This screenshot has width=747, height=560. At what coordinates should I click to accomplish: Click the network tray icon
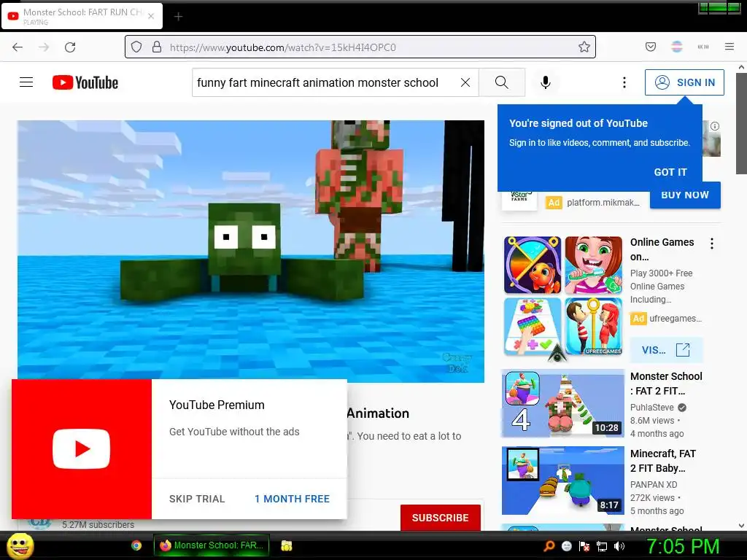(602, 546)
